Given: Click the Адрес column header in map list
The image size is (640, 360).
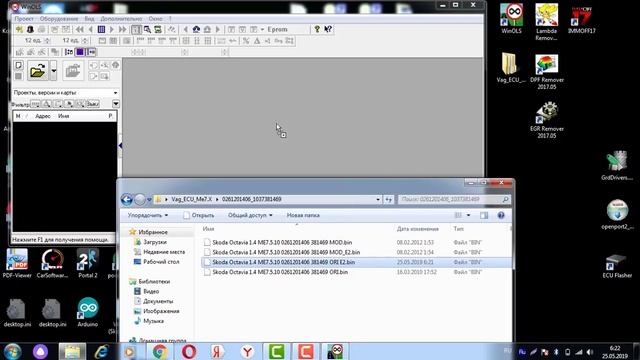Looking at the screenshot, I should pyautogui.click(x=43, y=116).
